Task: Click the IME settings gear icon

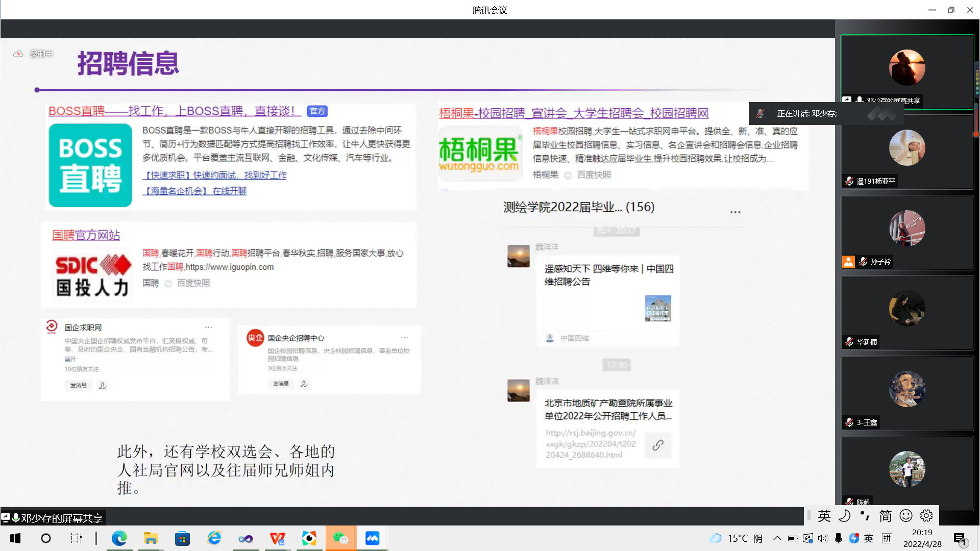Action: (x=926, y=516)
